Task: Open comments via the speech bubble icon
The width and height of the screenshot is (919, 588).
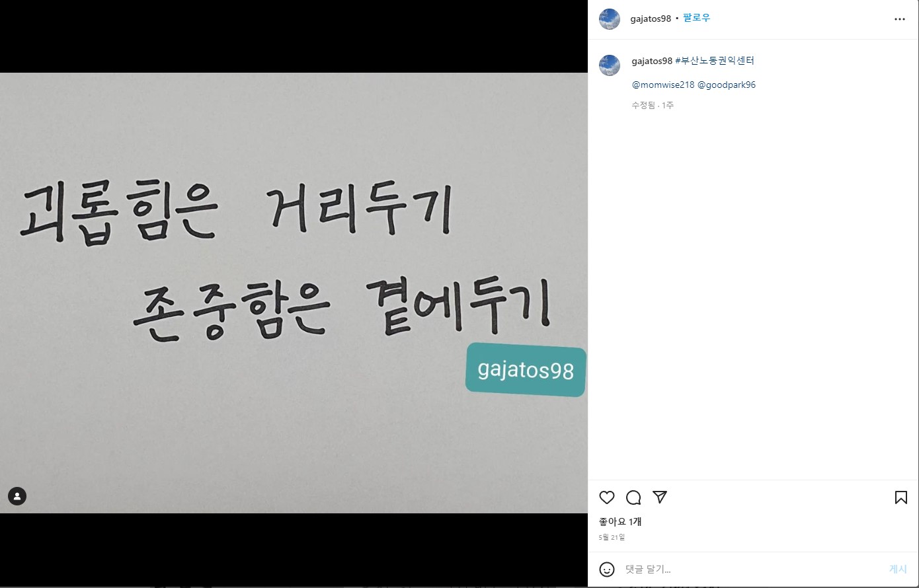Action: pyautogui.click(x=633, y=497)
